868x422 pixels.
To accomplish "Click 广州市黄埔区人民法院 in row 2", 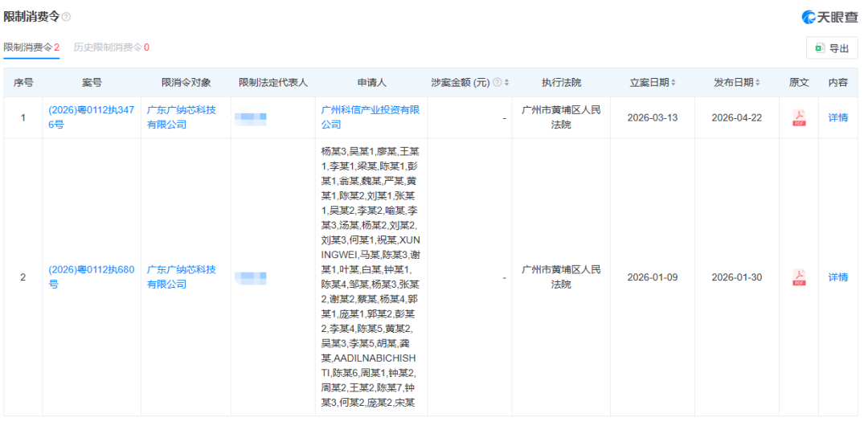I will [561, 277].
